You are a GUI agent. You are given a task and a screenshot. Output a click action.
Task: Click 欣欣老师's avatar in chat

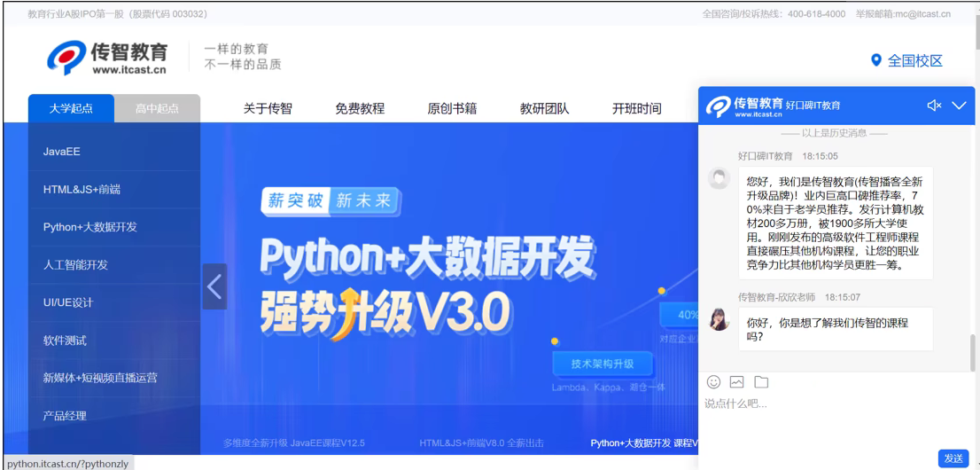click(719, 320)
